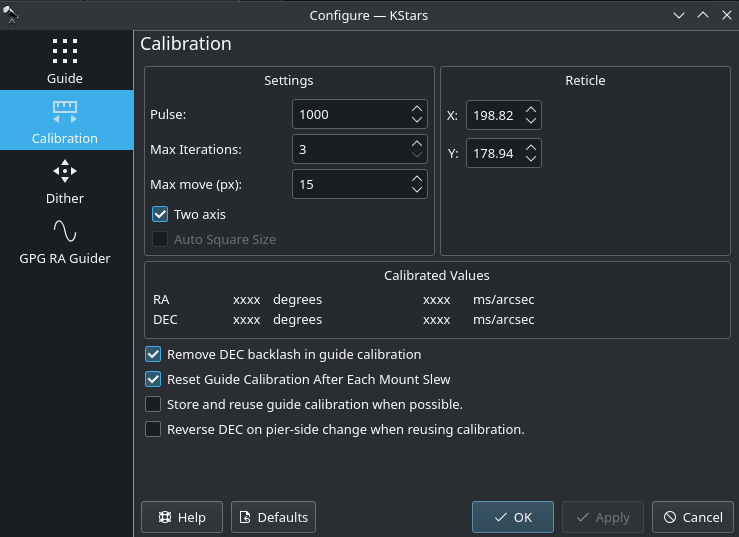Click the DEC row degrees unit text
Screen dimensions: 739x537
point(297,320)
